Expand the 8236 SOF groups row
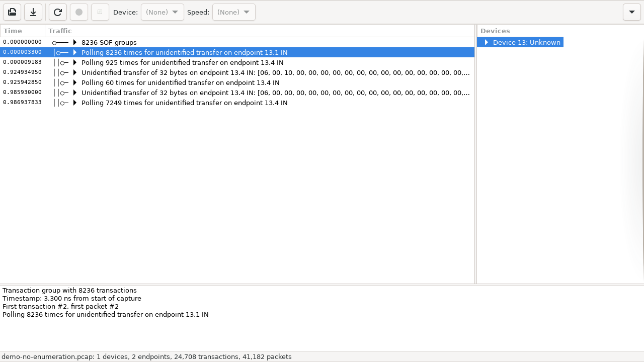Screen dimensions: 644x362 pyautogui.click(x=75, y=42)
